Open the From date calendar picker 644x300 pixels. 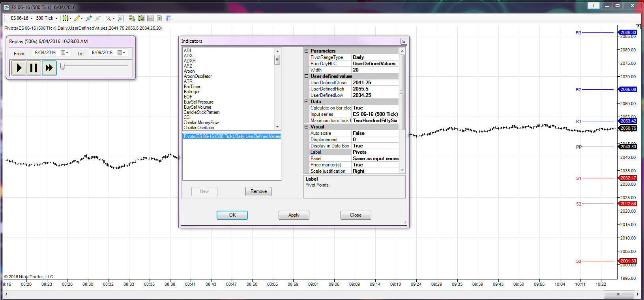pyautogui.click(x=65, y=53)
